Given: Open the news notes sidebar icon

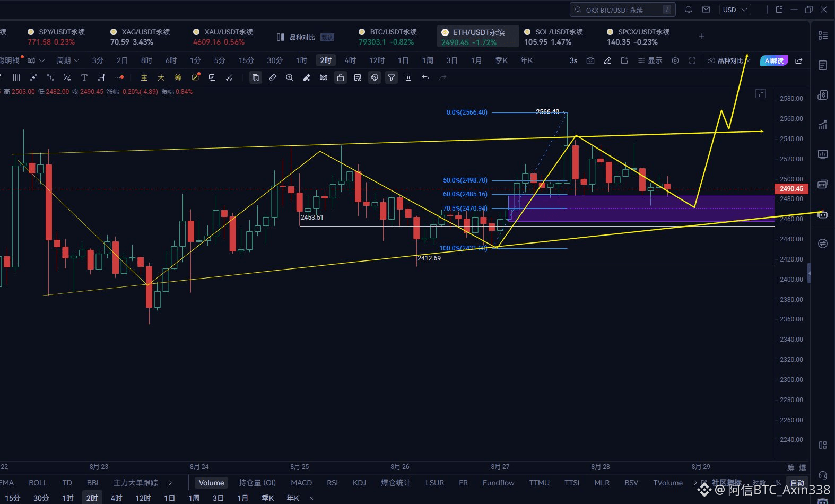Looking at the screenshot, I should tap(823, 65).
